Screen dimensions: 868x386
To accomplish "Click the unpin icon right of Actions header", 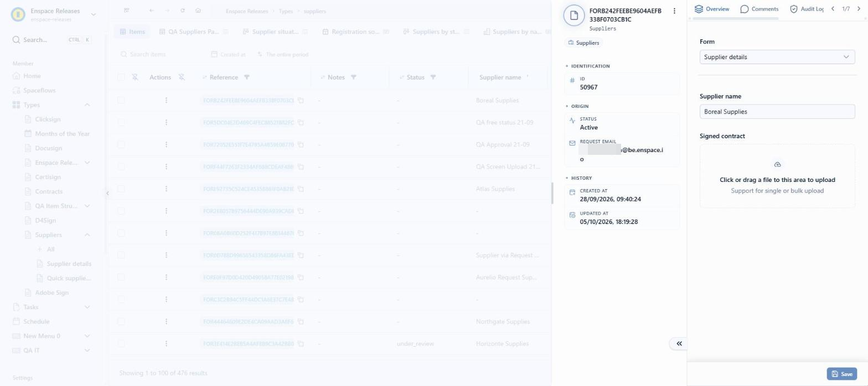I will pyautogui.click(x=182, y=77).
